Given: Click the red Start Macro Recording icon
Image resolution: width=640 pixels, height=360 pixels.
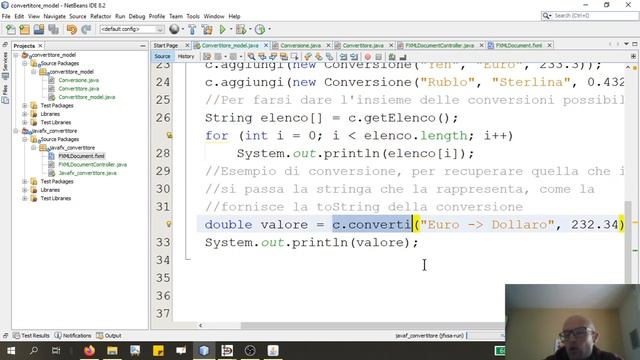Looking at the screenshot, I should pos(367,57).
